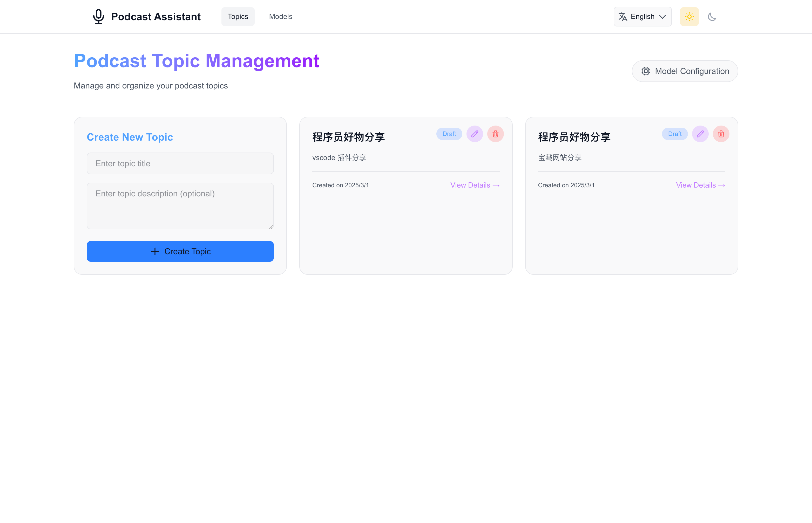This screenshot has height=523, width=812.
Task: Click 'Created on 2025/3/1' on vscode card
Action: [340, 185]
